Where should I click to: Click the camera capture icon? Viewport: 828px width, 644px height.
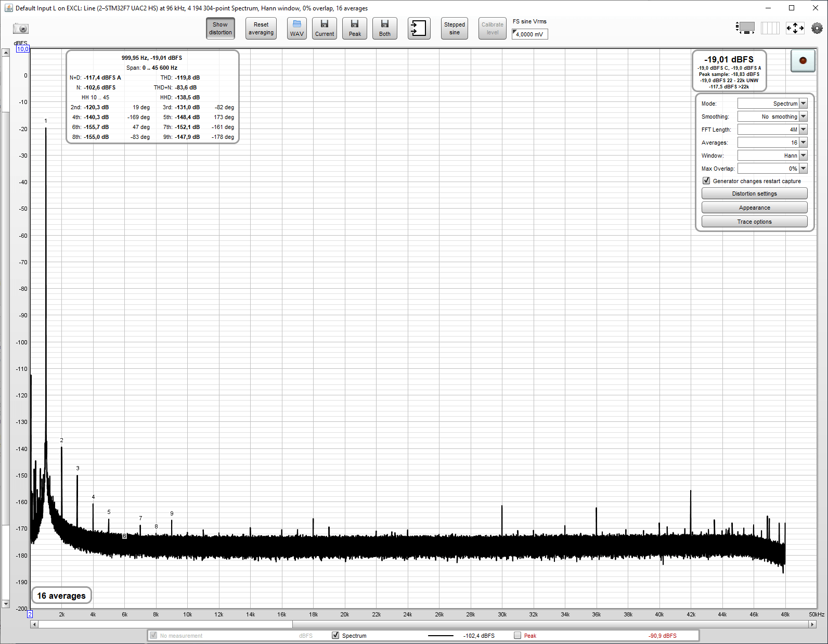pos(21,29)
